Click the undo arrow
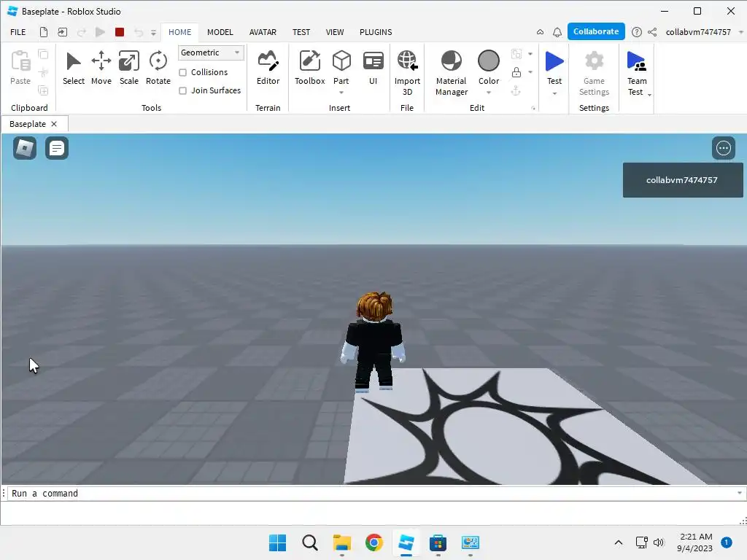 [138, 32]
